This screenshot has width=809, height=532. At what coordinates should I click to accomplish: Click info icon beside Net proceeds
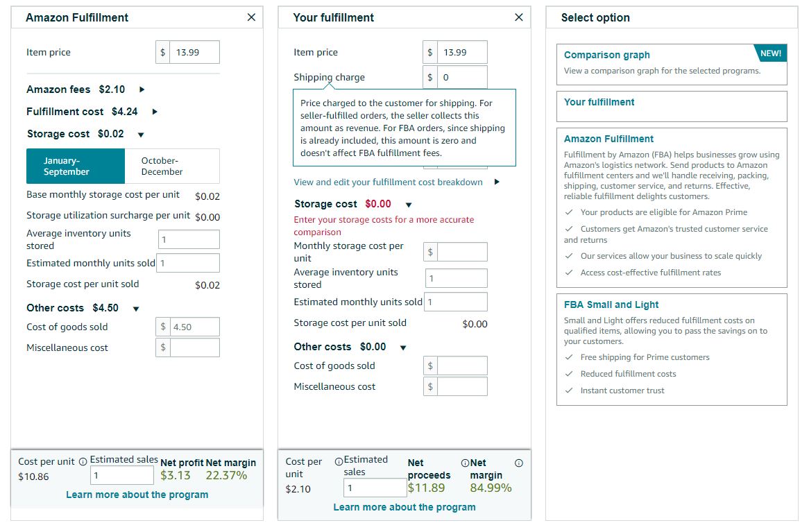(465, 463)
